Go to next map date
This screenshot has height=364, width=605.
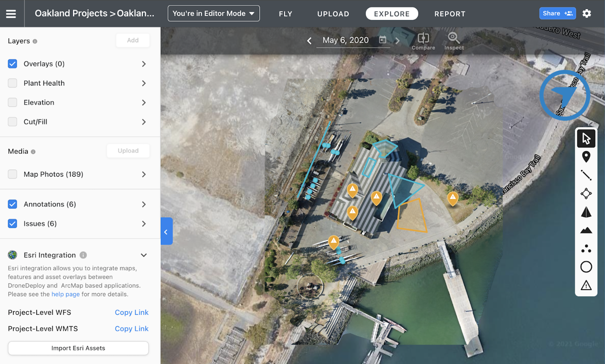click(x=397, y=40)
